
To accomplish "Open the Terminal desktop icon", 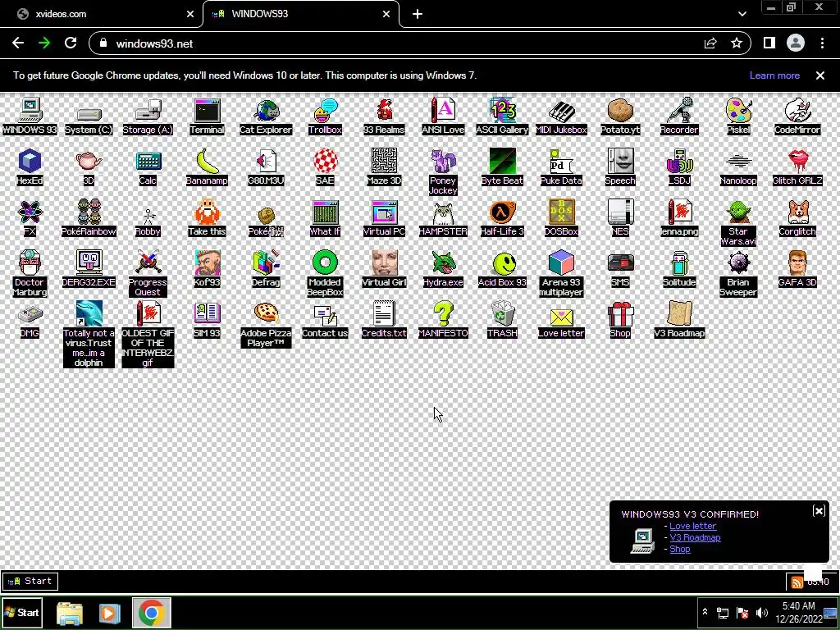I will point(207,116).
